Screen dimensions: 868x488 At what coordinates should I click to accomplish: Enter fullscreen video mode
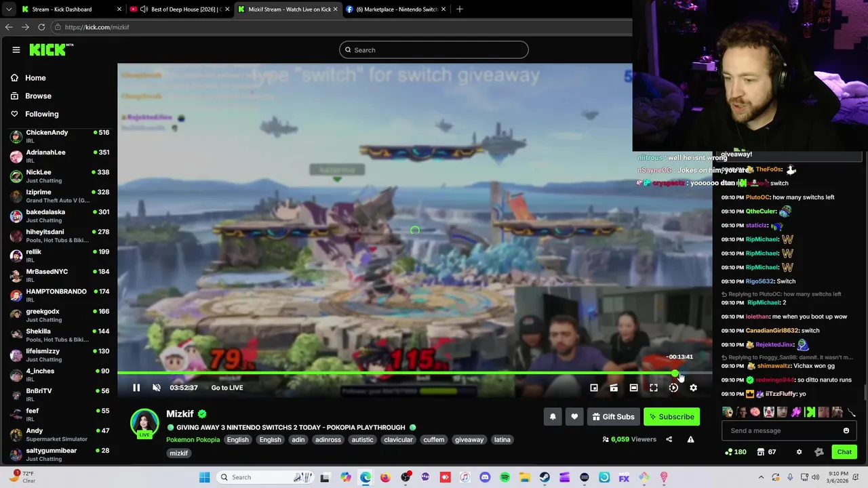654,388
